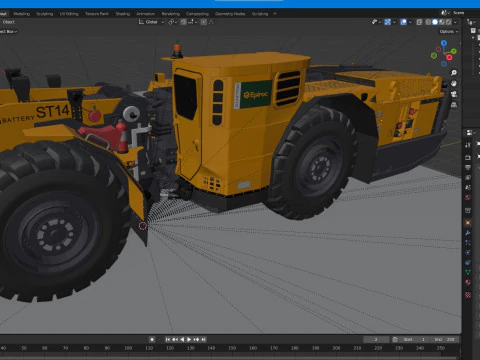Viewport: 480px width, 360px height.
Task: Toggle auto keying record button
Action: [x=152, y=339]
